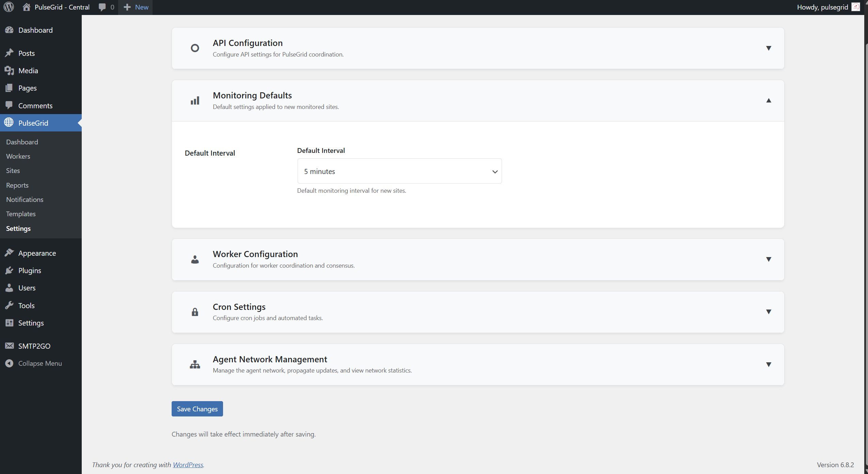The image size is (868, 474).
Task: Expand the API Configuration section
Action: click(768, 48)
